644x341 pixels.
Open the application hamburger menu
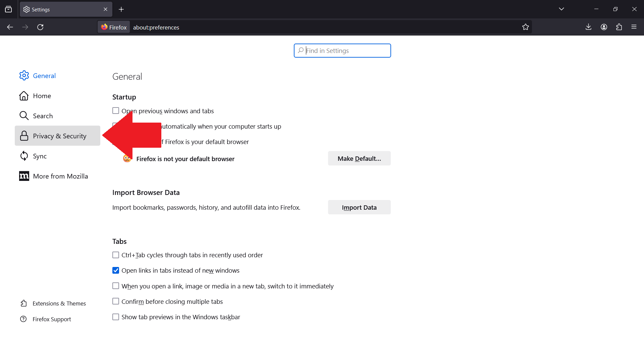click(x=634, y=27)
